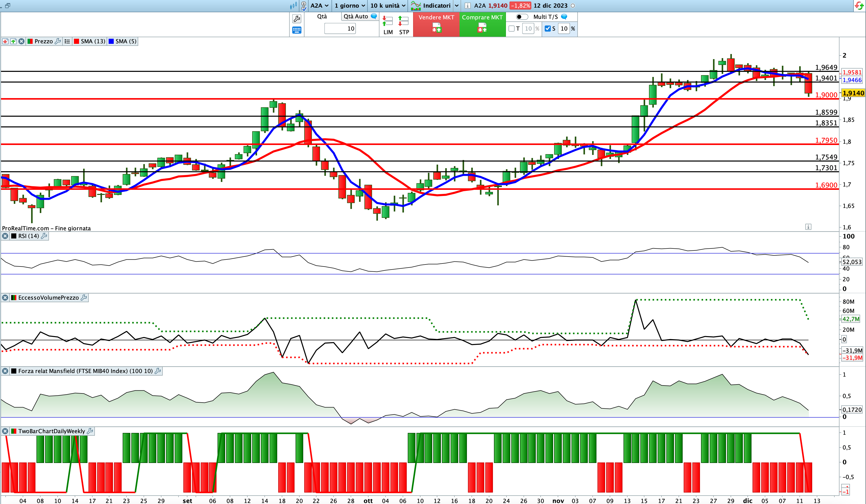866x504 pixels.
Task: Close the RSI (14) panel
Action: point(5,236)
